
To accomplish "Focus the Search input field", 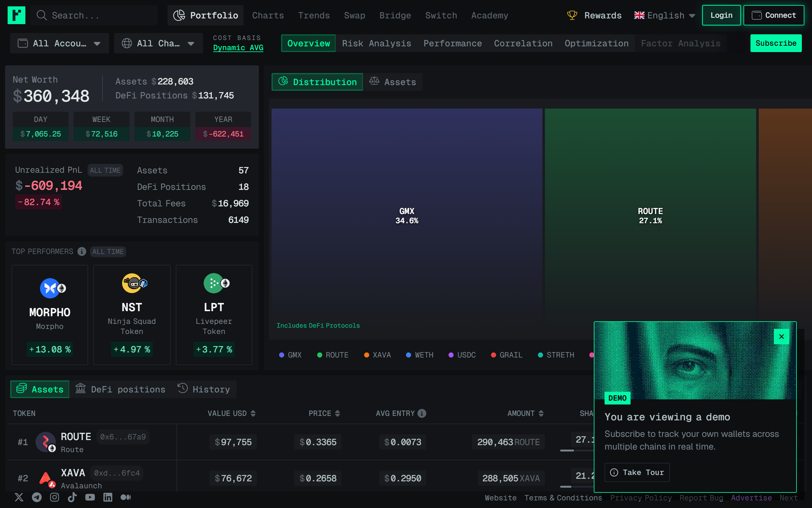I will pyautogui.click(x=94, y=15).
